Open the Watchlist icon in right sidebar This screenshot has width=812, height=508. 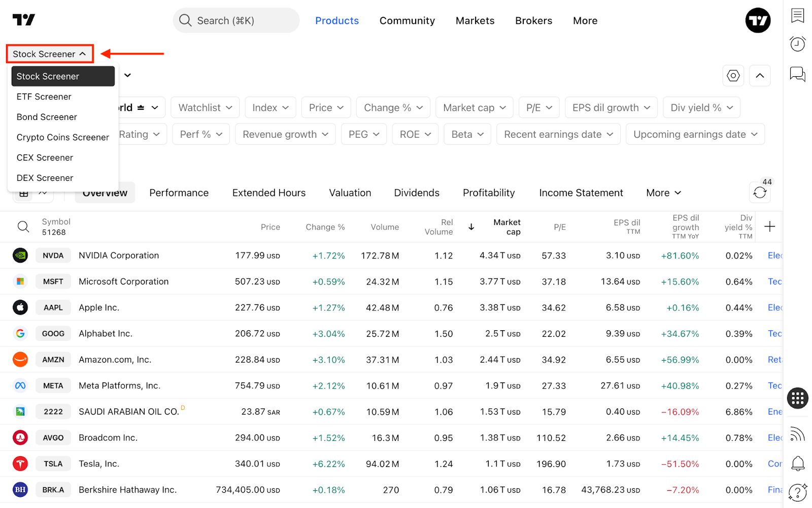click(x=797, y=16)
